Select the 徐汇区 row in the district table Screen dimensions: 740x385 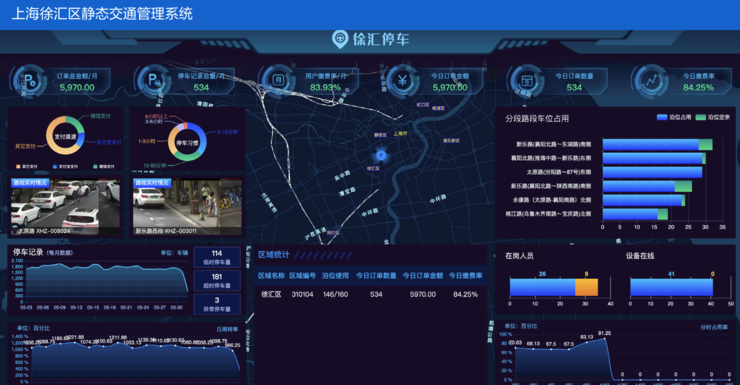coord(370,294)
